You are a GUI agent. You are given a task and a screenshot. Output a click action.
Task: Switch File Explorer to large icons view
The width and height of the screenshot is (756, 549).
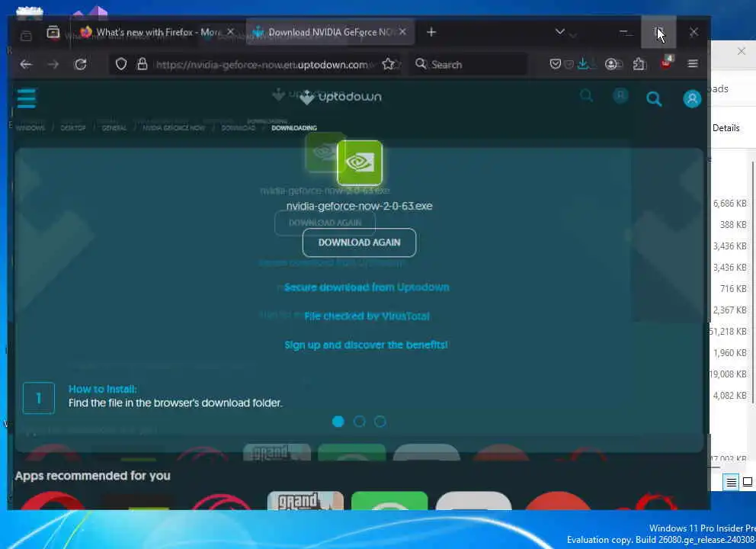[748, 481]
